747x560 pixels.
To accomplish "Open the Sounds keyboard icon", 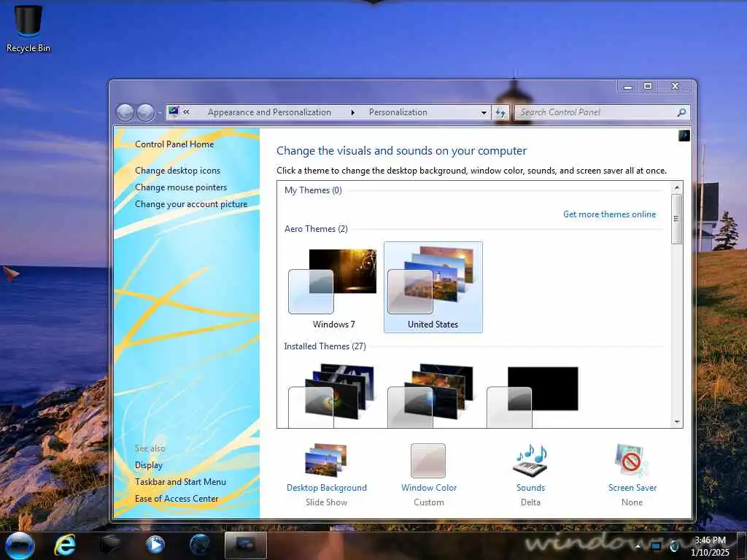I will coord(531,461).
